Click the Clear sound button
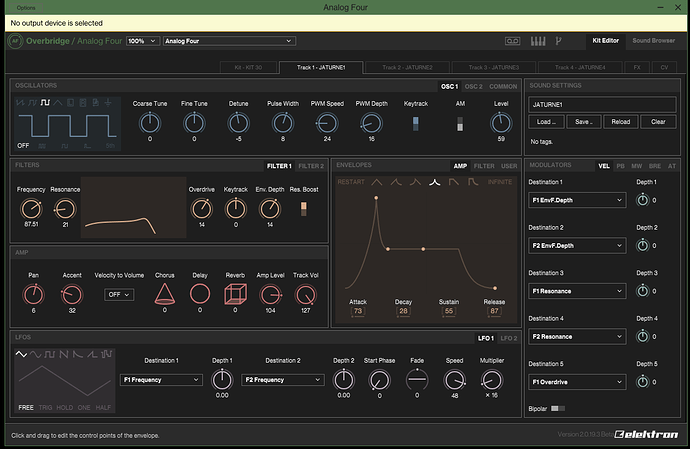 tap(658, 121)
